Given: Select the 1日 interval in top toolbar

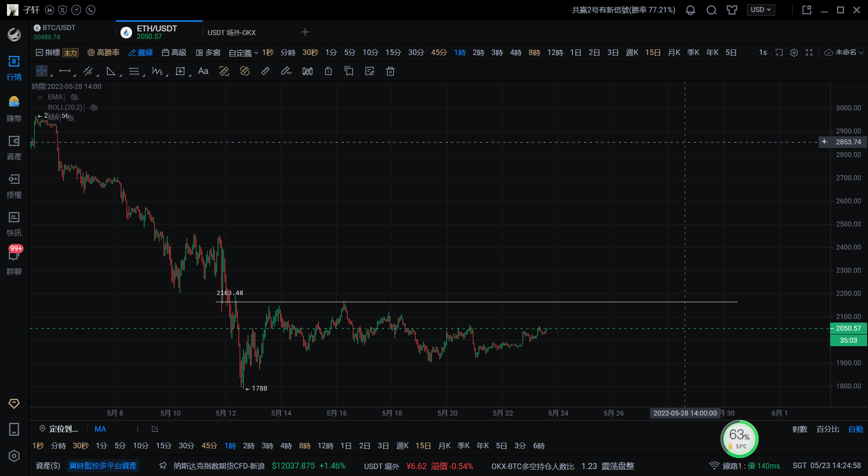Looking at the screenshot, I should click(576, 53).
